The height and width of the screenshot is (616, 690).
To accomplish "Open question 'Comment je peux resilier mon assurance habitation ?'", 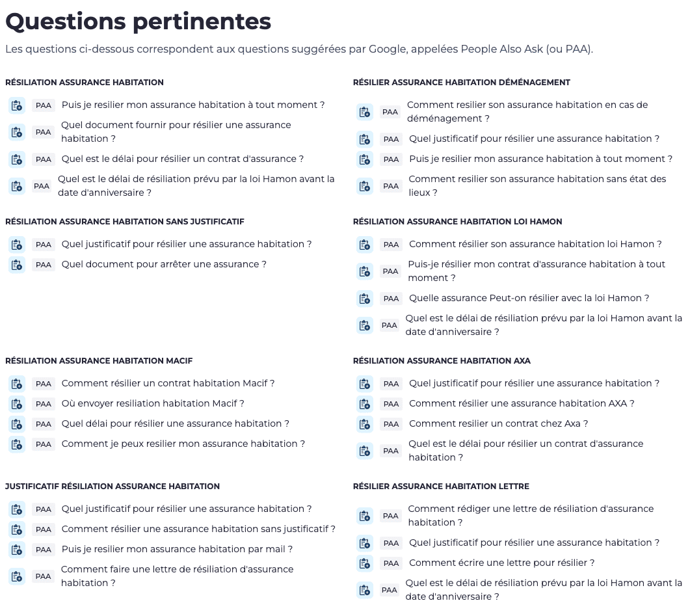I will [x=183, y=444].
